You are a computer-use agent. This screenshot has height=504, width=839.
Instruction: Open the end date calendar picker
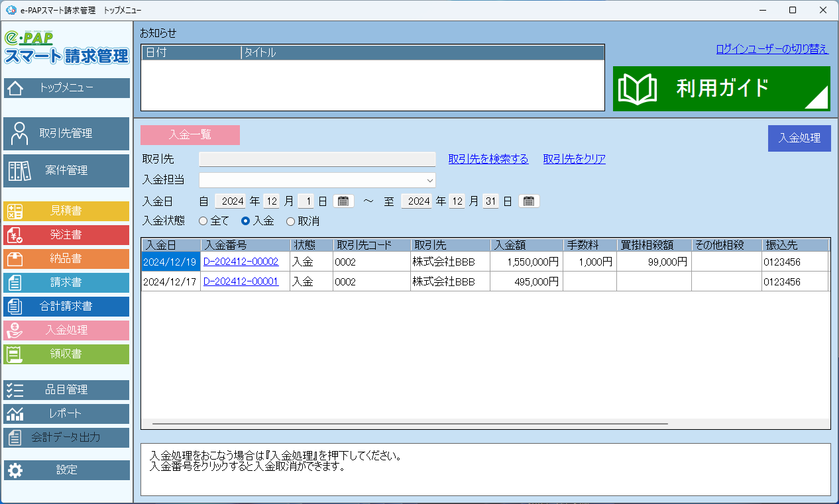tap(529, 201)
